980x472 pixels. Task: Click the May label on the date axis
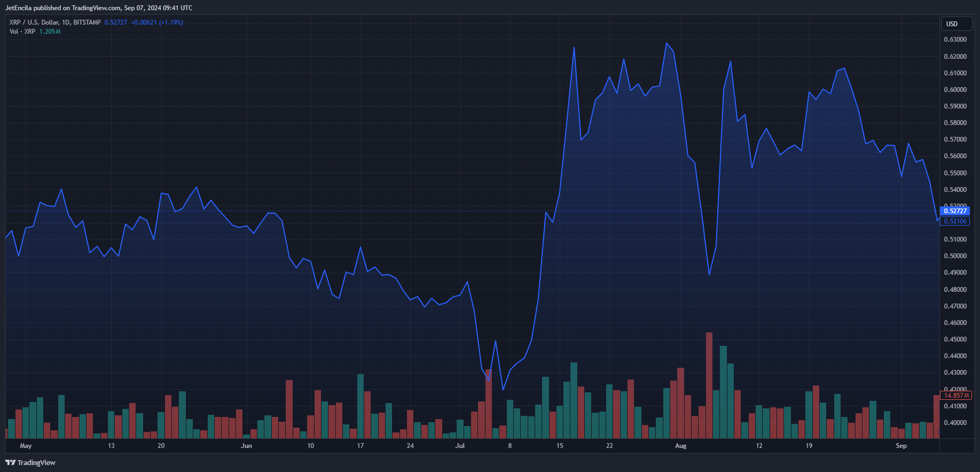click(x=26, y=446)
